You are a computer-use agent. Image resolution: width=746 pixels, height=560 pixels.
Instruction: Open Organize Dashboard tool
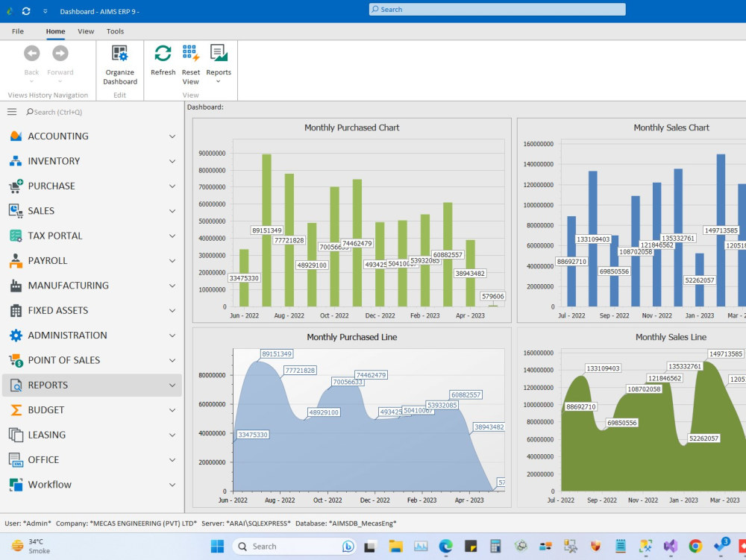[120, 65]
